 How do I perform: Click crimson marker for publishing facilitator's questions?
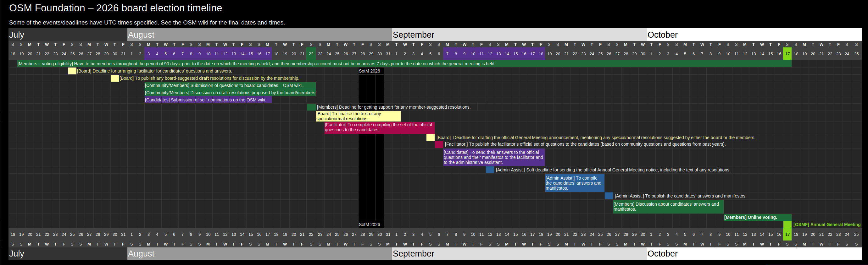[x=439, y=144]
